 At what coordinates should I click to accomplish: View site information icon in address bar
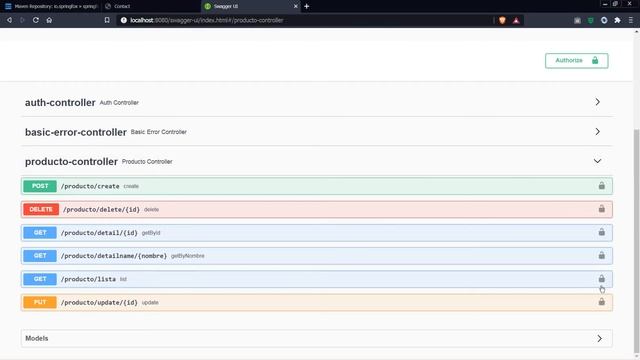click(124, 20)
